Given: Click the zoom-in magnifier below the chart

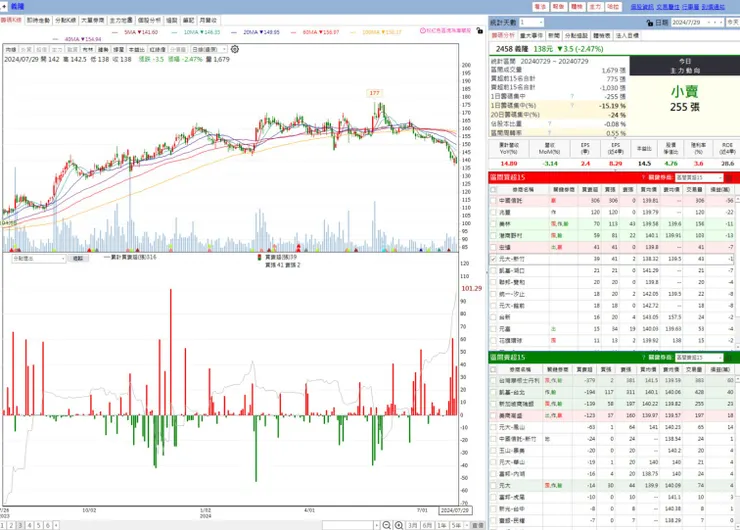Looking at the screenshot, I should coord(399,525).
